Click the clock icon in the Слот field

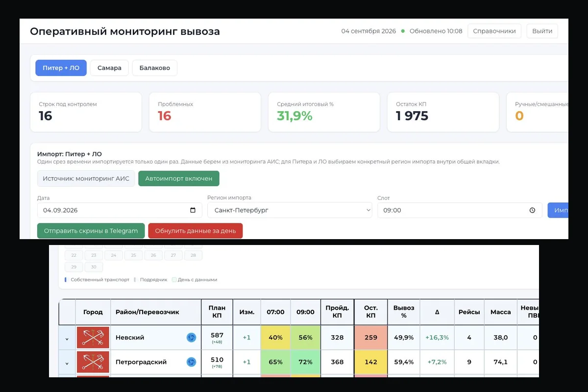(533, 210)
